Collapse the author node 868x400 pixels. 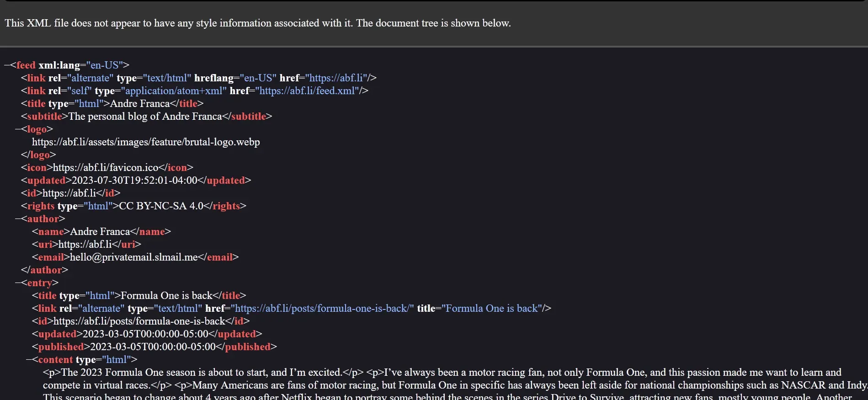tap(18, 219)
